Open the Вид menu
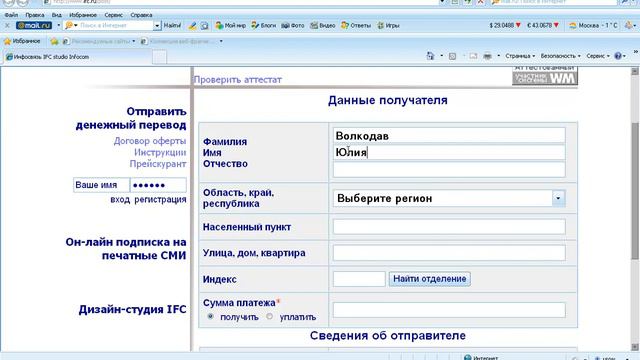Viewport: 640px width, 360px height. 56,15
